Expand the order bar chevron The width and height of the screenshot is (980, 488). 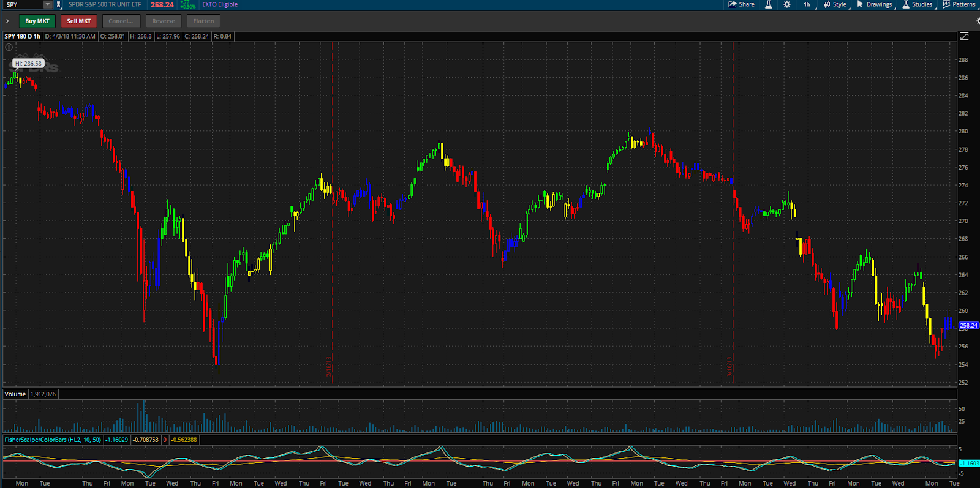click(7, 21)
